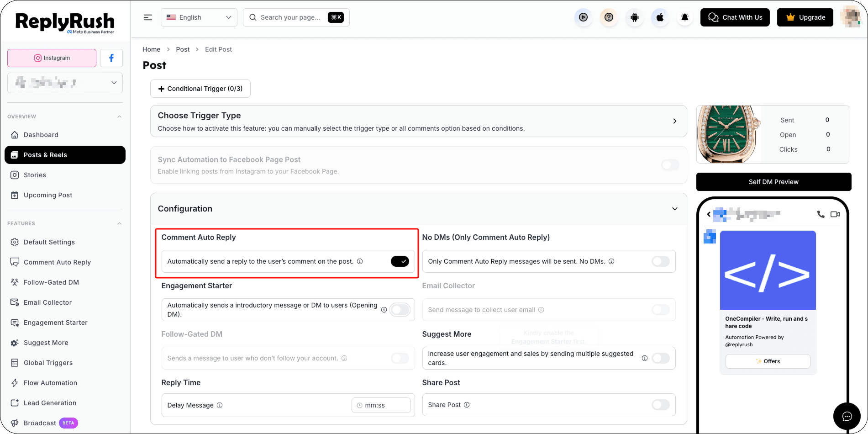Turn on the Share Post toggle
868x434 pixels.
point(661,405)
